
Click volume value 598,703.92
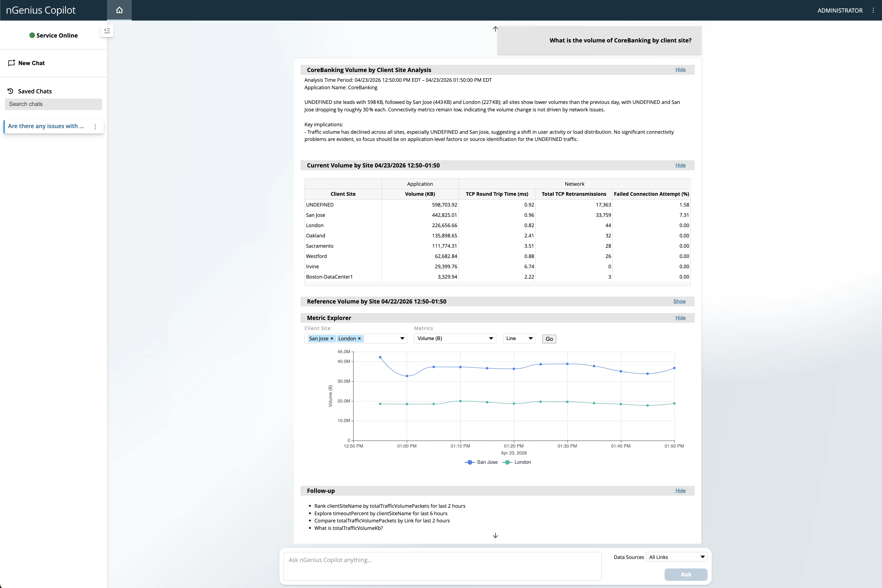[444, 205]
